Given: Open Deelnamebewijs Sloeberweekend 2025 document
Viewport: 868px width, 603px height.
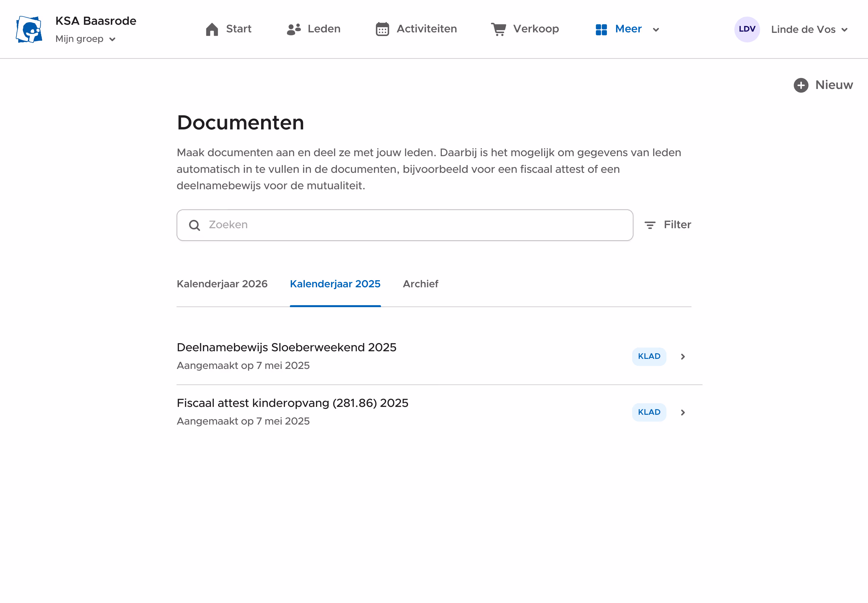Looking at the screenshot, I should click(286, 348).
